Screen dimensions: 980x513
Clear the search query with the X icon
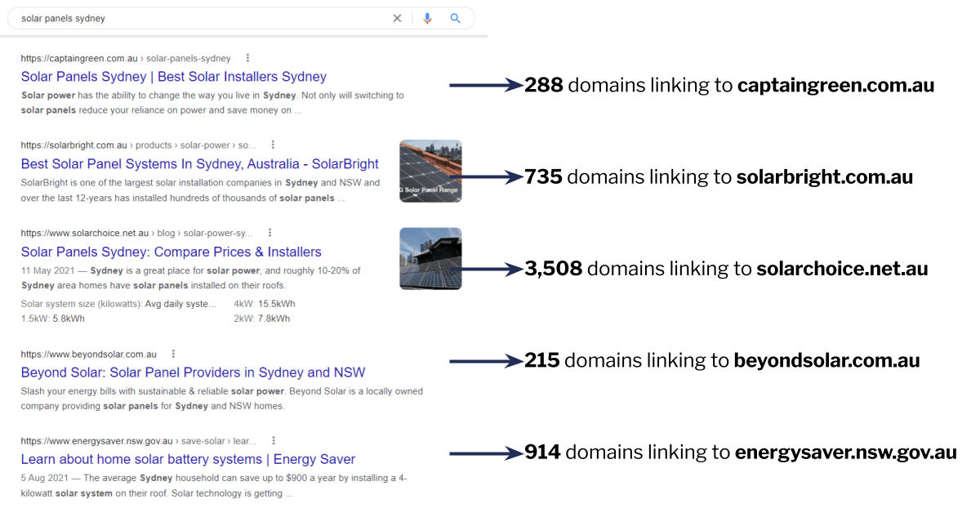tap(397, 18)
